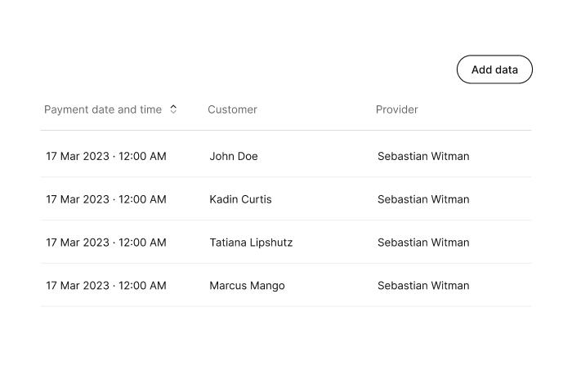Image resolution: width=572 pixels, height=392 pixels.
Task: Select the Provider column header
Action: [397, 109]
